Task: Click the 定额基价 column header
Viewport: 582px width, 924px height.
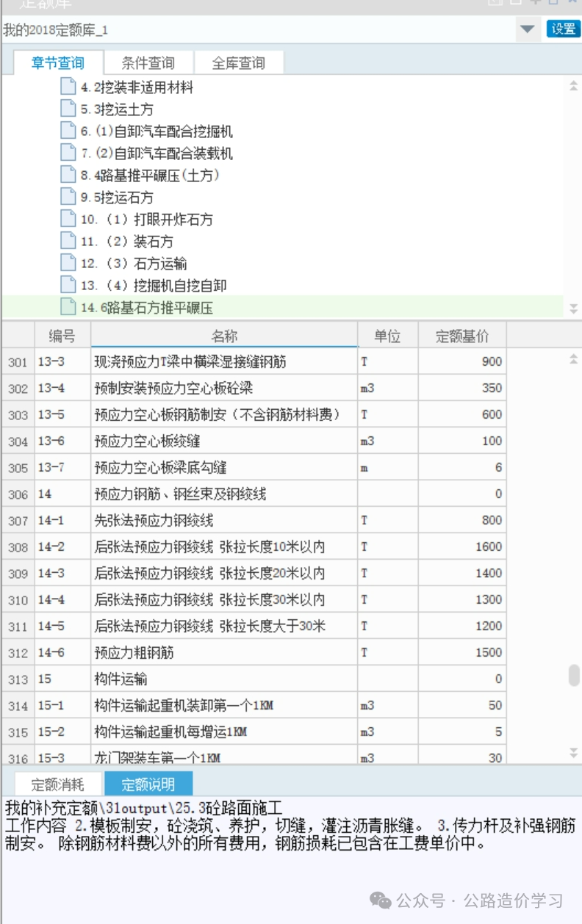Action: 461,336
